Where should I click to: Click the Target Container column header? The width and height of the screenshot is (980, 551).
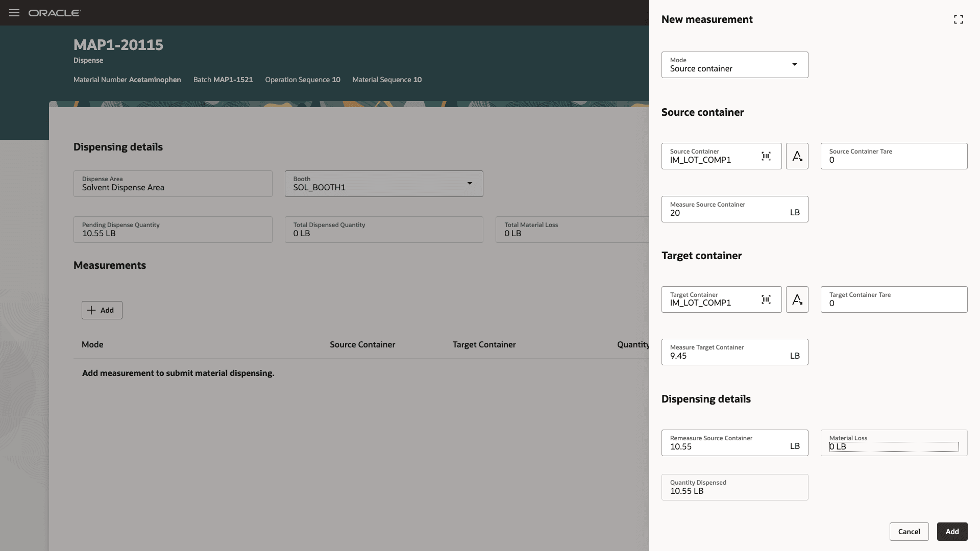484,344
